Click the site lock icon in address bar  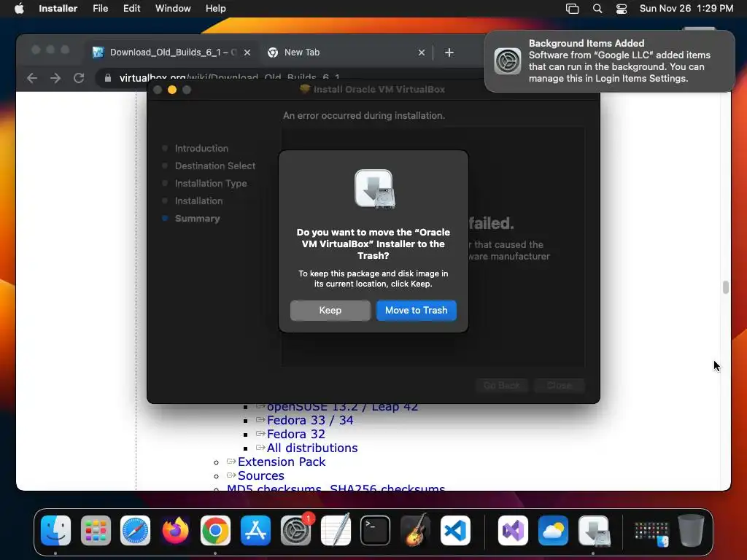pos(108,78)
